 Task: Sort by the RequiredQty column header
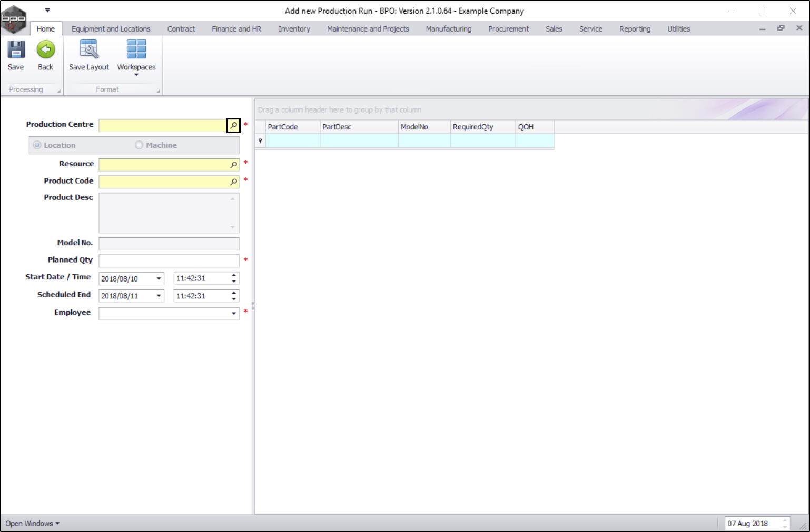click(x=483, y=127)
